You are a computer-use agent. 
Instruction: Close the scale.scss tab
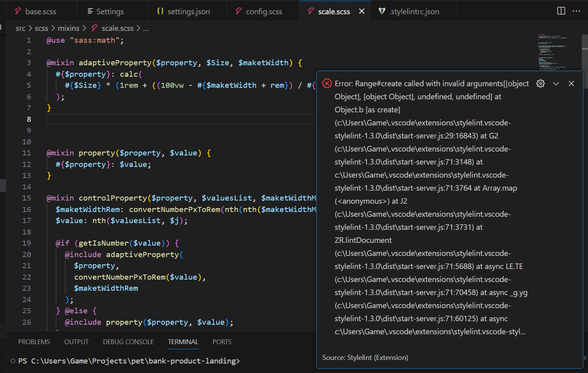tap(362, 11)
